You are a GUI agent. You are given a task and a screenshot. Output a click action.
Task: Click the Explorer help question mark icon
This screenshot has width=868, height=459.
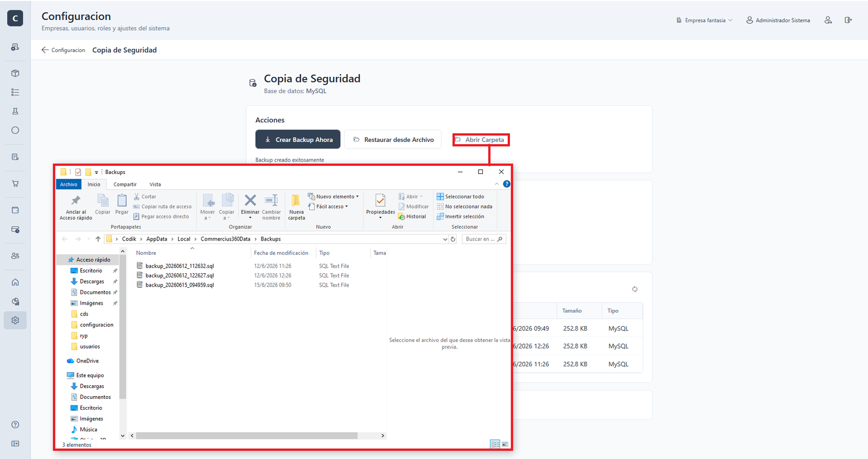pos(507,184)
